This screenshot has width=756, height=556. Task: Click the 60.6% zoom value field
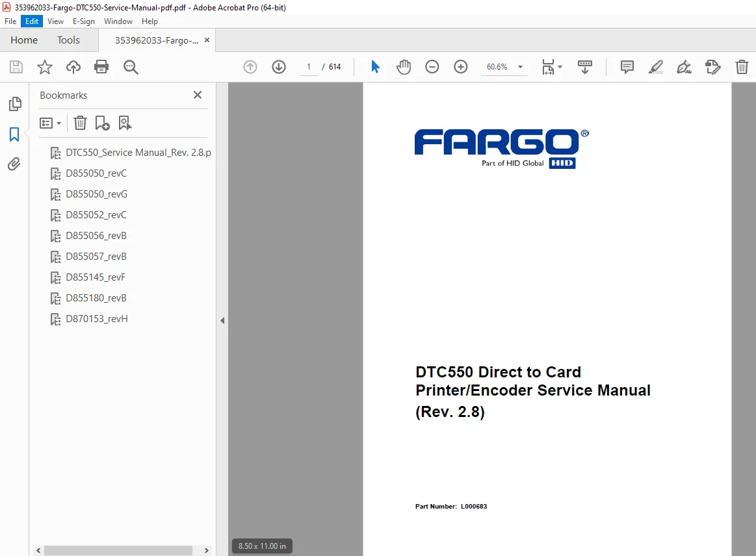click(x=497, y=67)
